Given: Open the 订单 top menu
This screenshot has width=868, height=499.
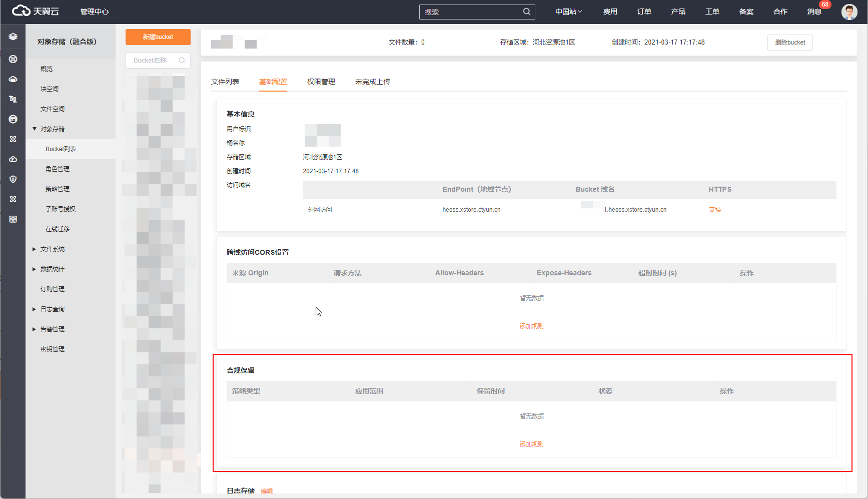Looking at the screenshot, I should coord(644,12).
